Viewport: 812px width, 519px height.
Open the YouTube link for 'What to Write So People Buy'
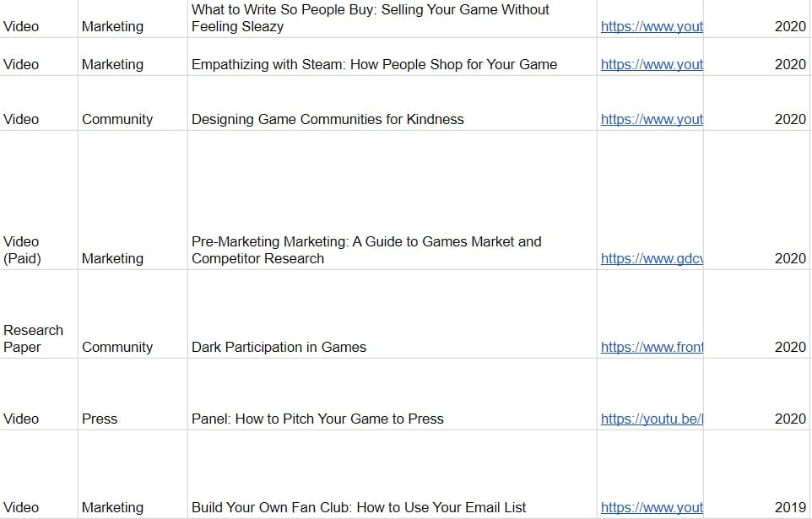[x=652, y=26]
